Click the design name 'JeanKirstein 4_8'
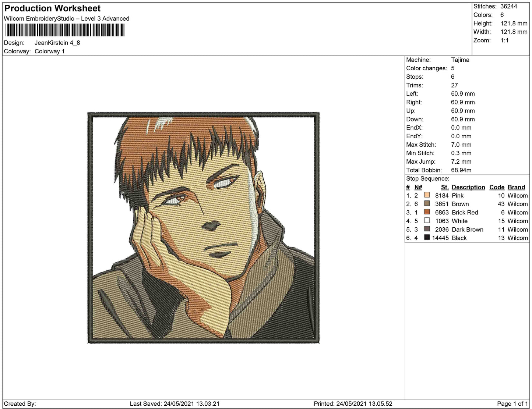The width and height of the screenshot is (532, 409). pyautogui.click(x=57, y=43)
